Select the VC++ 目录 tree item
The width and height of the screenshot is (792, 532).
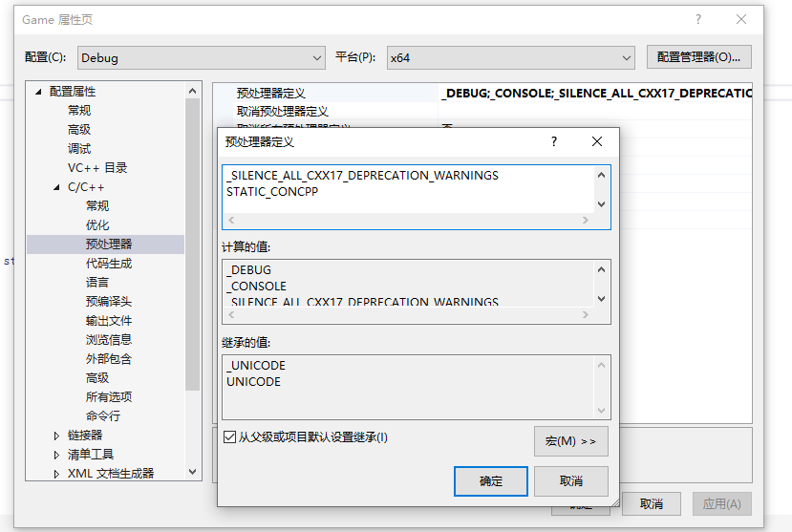point(97,168)
